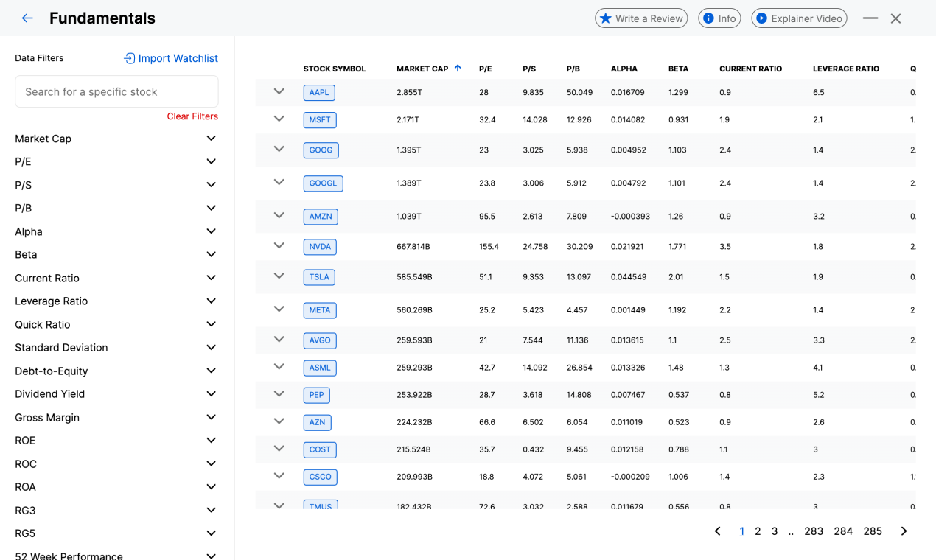
Task: Go to next page arrow
Action: [904, 531]
